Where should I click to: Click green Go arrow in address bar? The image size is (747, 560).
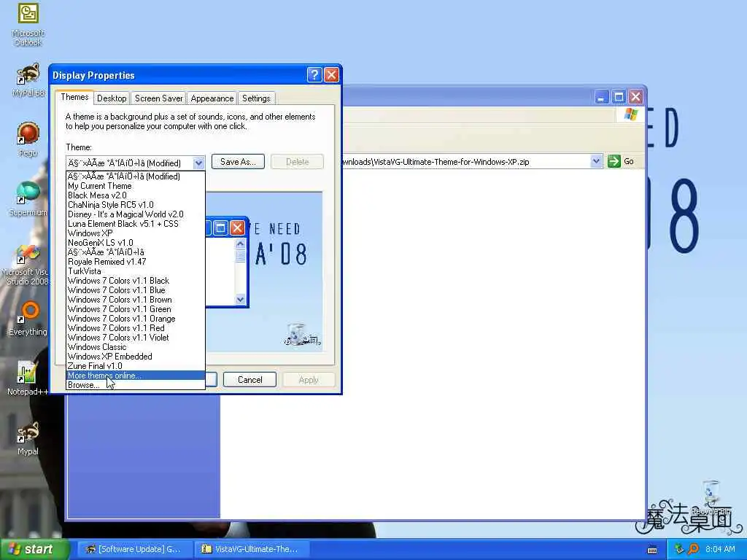click(614, 161)
